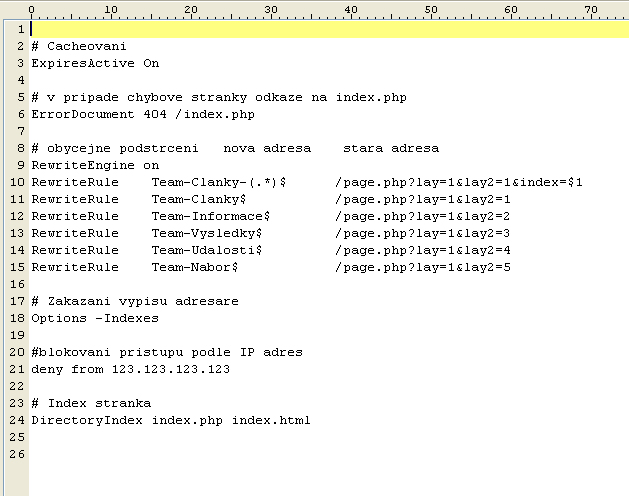The width and height of the screenshot is (629, 496).
Task: Click IP address 123.123.123.123 on line 21
Action: point(171,369)
